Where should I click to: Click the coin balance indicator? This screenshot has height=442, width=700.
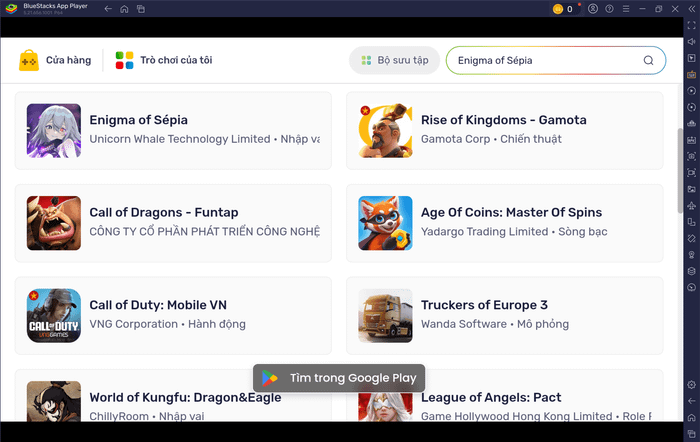coord(564,9)
